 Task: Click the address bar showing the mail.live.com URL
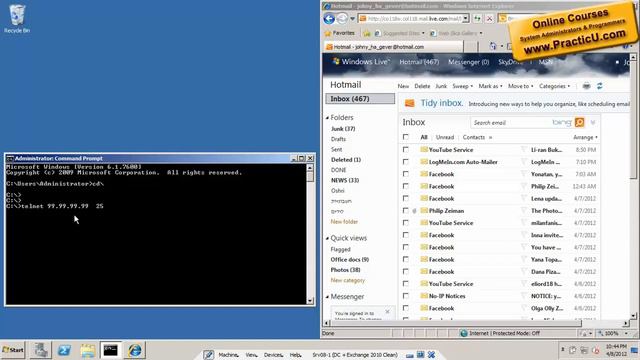click(413, 18)
